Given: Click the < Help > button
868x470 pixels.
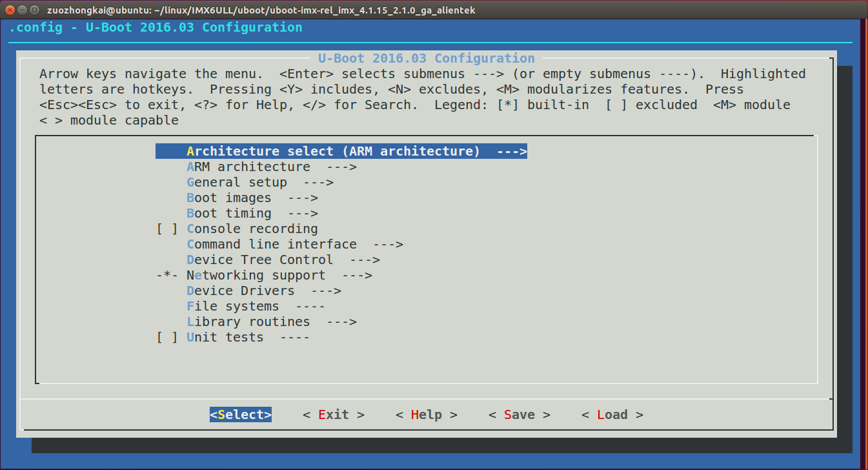Looking at the screenshot, I should point(427,414).
